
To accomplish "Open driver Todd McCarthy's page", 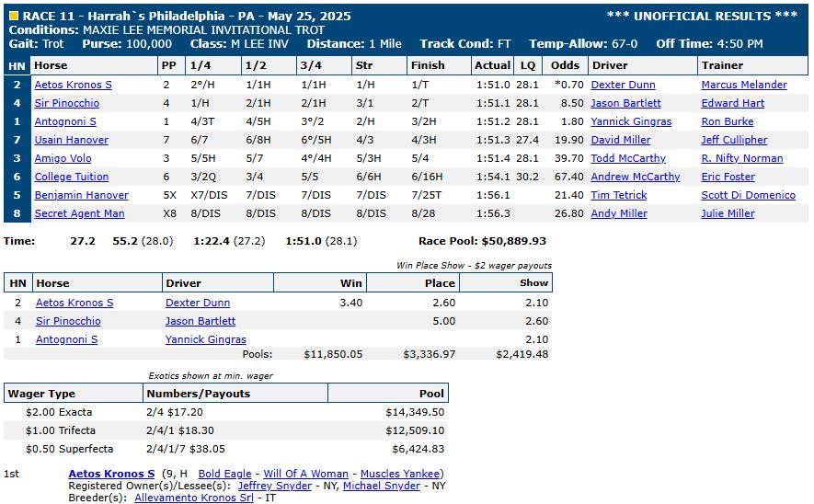I will pyautogui.click(x=628, y=158).
